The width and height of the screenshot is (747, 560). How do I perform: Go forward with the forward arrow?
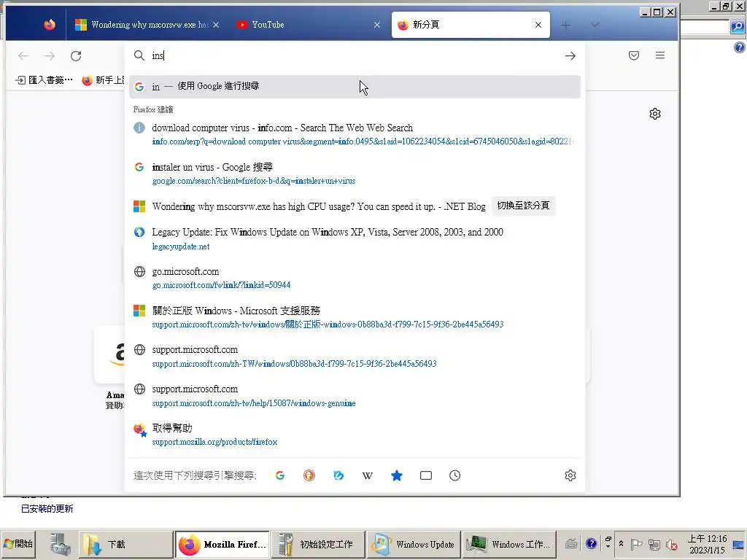coord(50,55)
